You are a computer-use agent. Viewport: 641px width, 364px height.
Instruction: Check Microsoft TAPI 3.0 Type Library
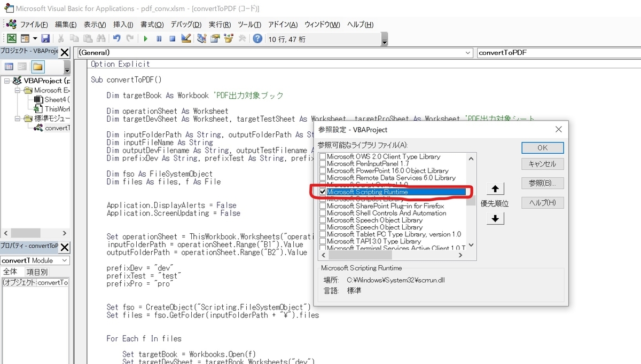point(322,241)
